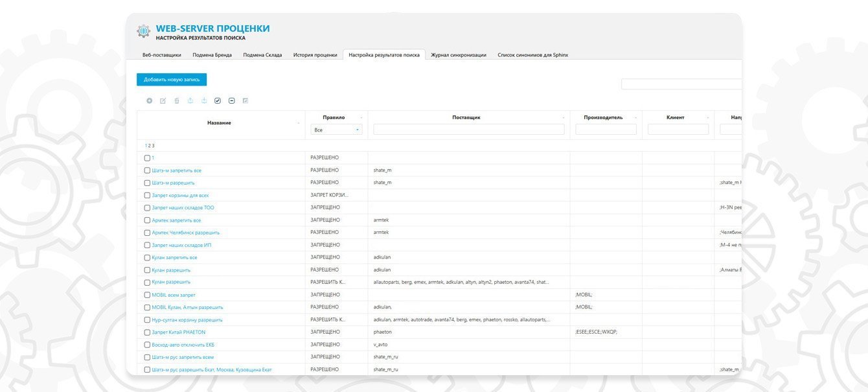
Task: Click the search field at top right
Action: (681, 84)
